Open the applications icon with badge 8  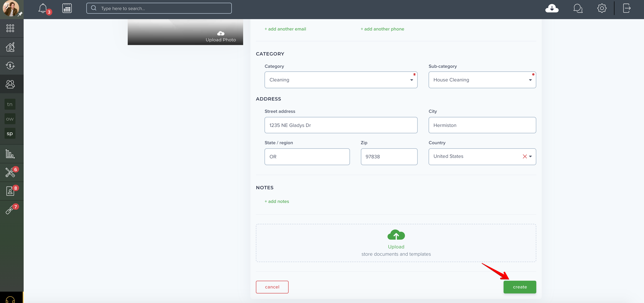point(10,191)
